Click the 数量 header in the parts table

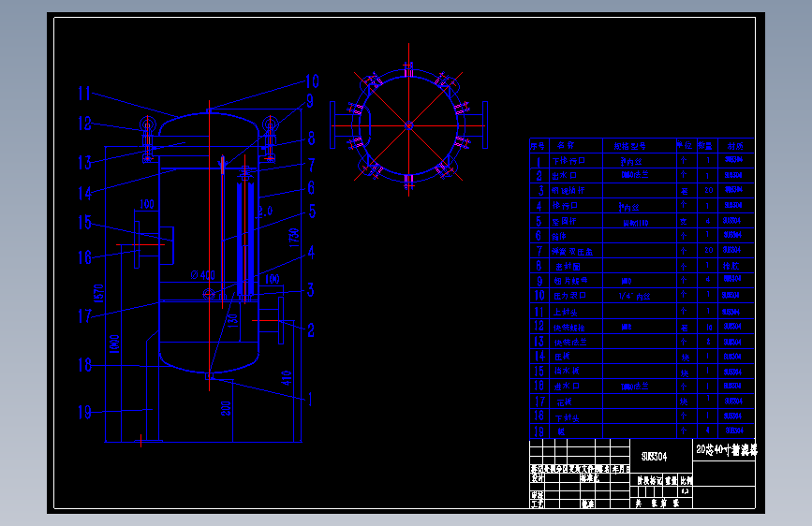705,147
